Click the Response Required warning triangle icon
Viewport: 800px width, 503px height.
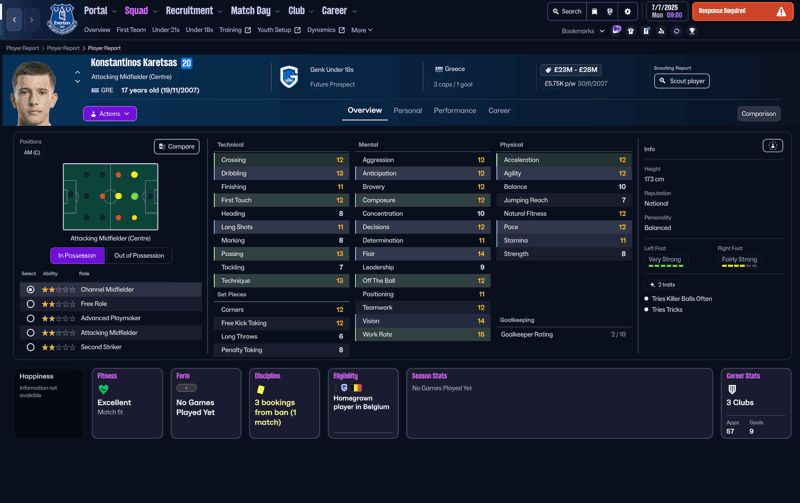coord(781,11)
